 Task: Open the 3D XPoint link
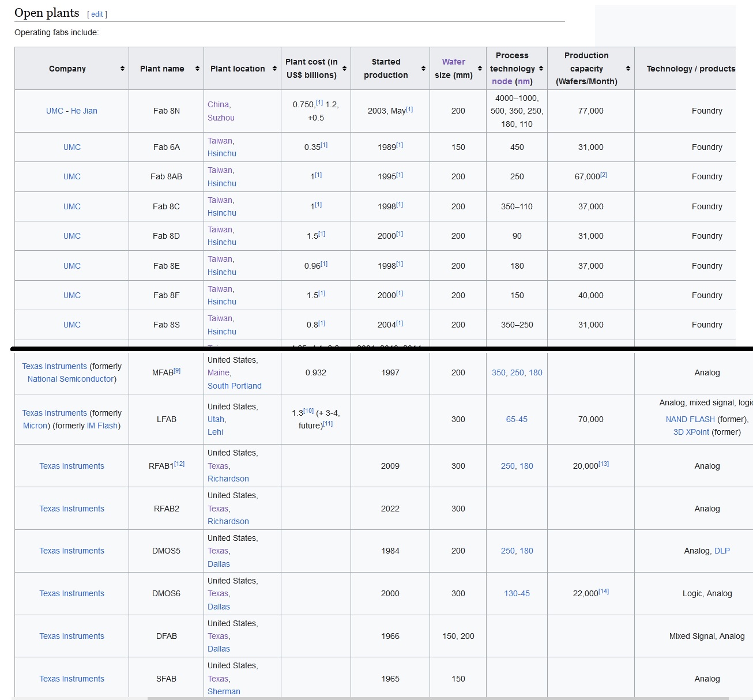(691, 432)
